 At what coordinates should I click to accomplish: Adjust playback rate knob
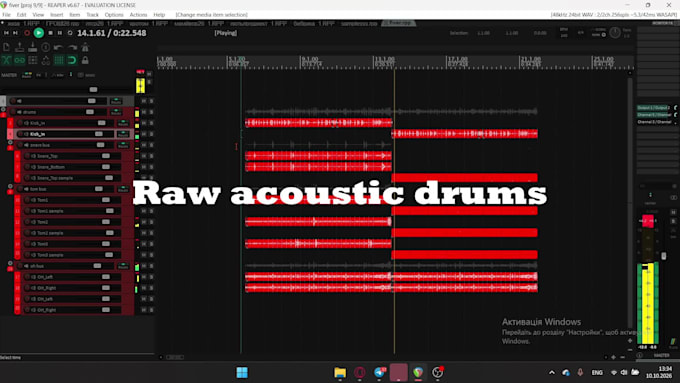(x=615, y=33)
